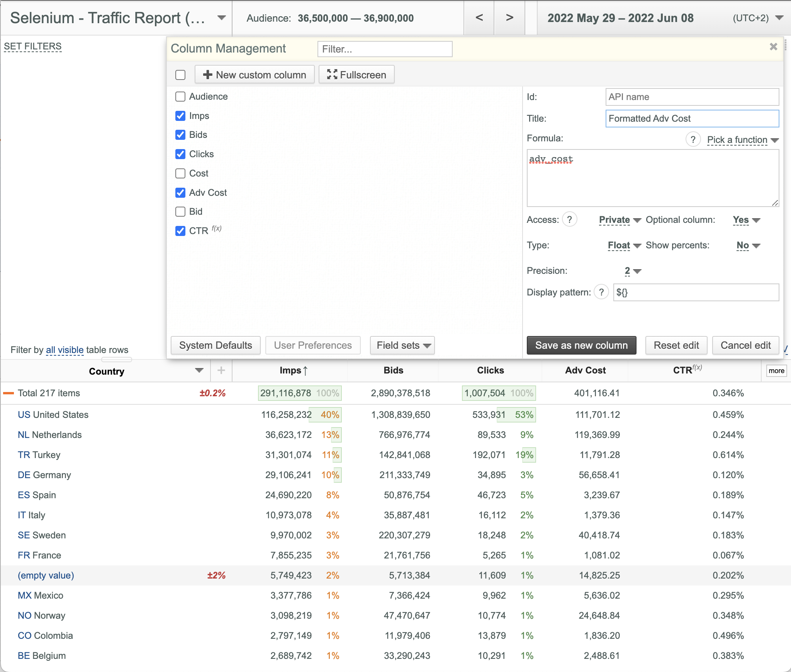Open the SET FILTERS link
Image resolution: width=791 pixels, height=672 pixels.
pos(33,46)
